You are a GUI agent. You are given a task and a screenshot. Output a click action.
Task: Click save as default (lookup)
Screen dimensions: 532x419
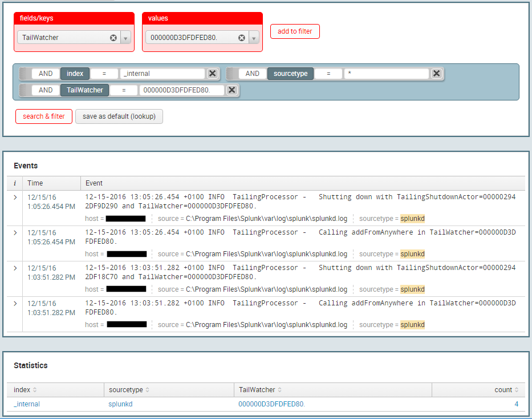[x=119, y=116]
